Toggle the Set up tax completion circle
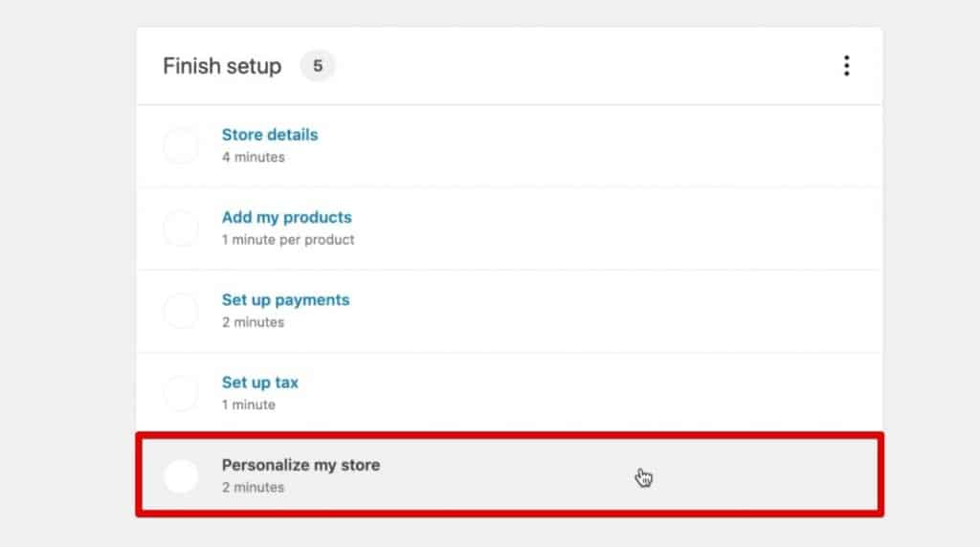 pos(181,393)
